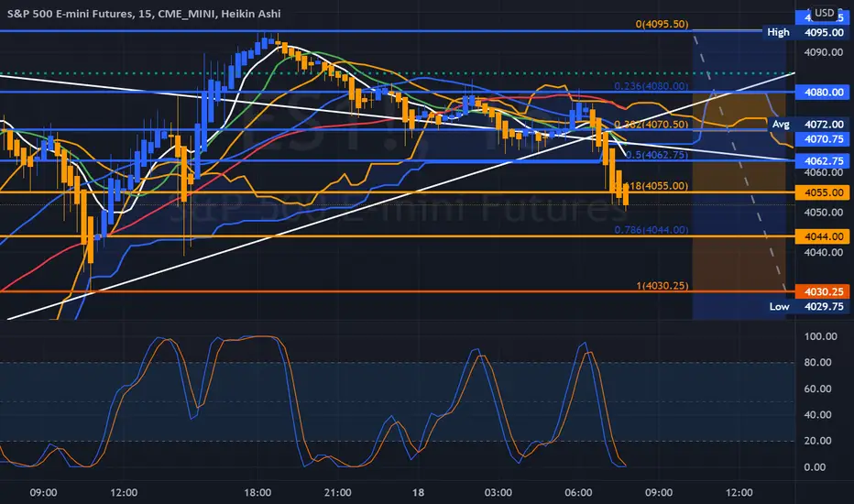The image size is (854, 504).
Task: Select the 0(4095.50) Fibonacci level label
Action: point(662,24)
